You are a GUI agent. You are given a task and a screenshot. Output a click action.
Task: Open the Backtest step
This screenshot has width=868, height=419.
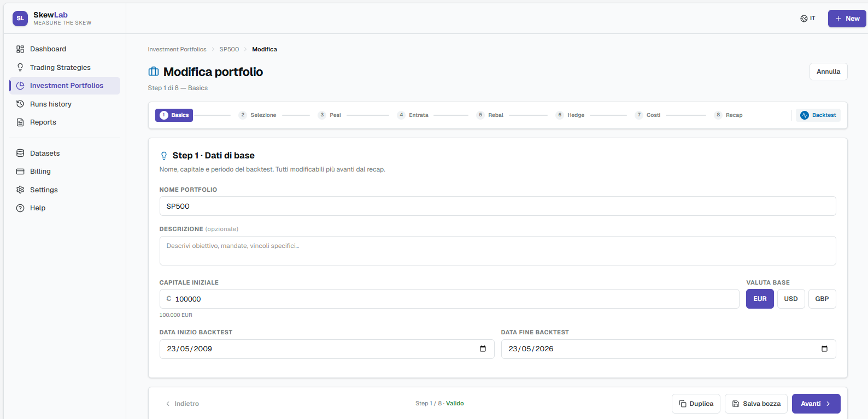(x=818, y=115)
